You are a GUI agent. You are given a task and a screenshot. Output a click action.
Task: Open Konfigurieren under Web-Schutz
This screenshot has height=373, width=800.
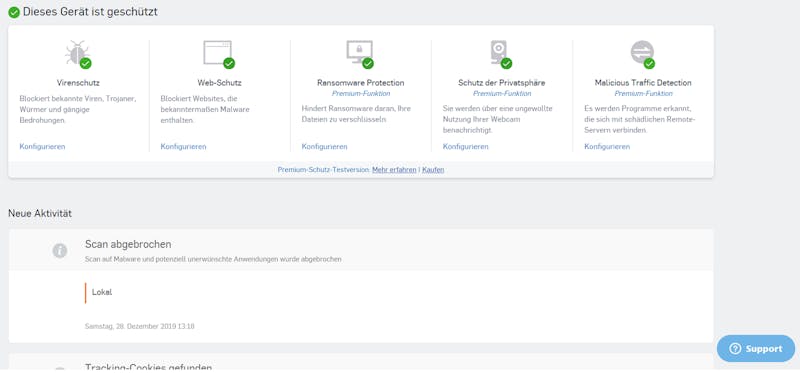tap(183, 146)
